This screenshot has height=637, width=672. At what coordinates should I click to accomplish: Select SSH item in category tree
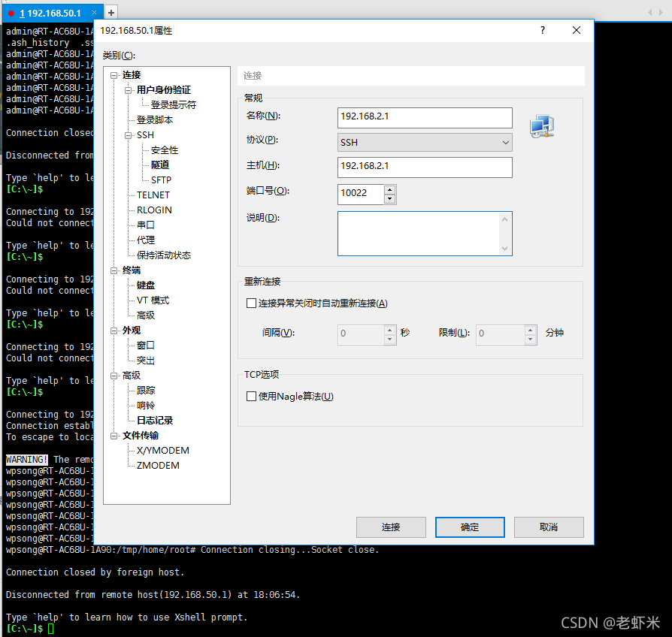coord(145,135)
